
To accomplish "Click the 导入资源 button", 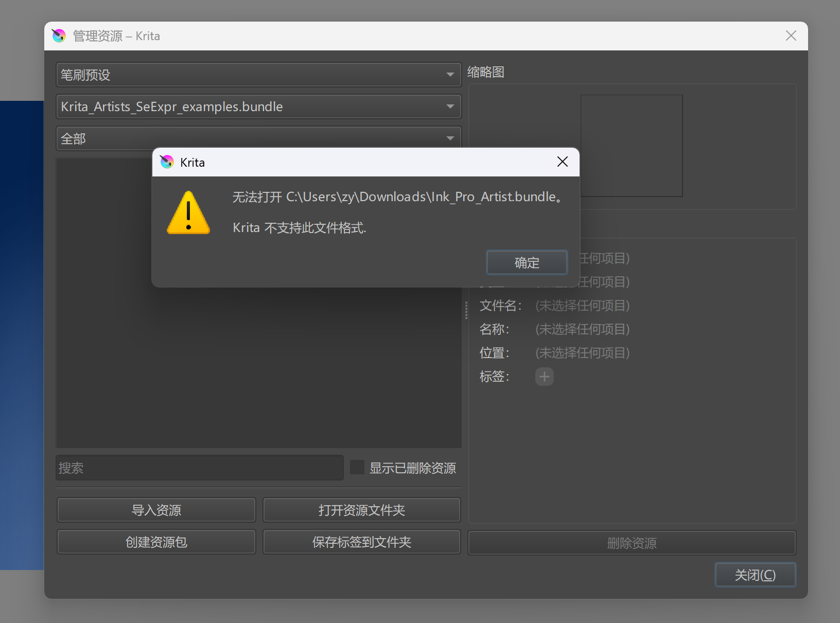I will tap(156, 510).
